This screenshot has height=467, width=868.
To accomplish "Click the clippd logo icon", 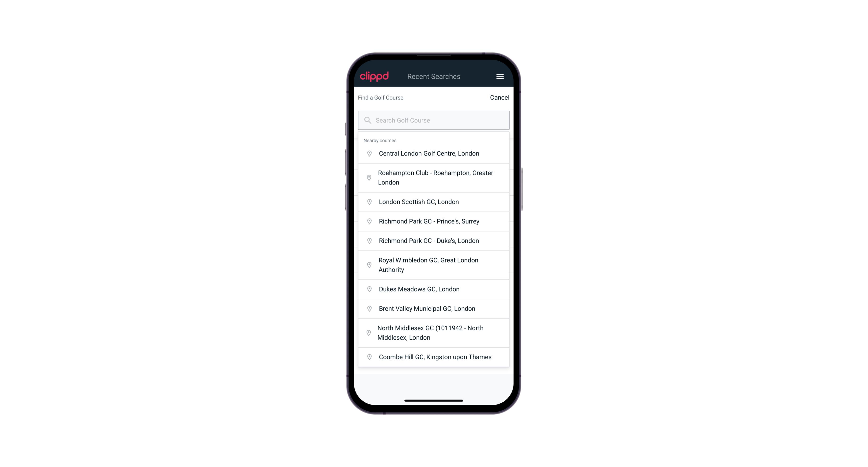I will click(374, 76).
